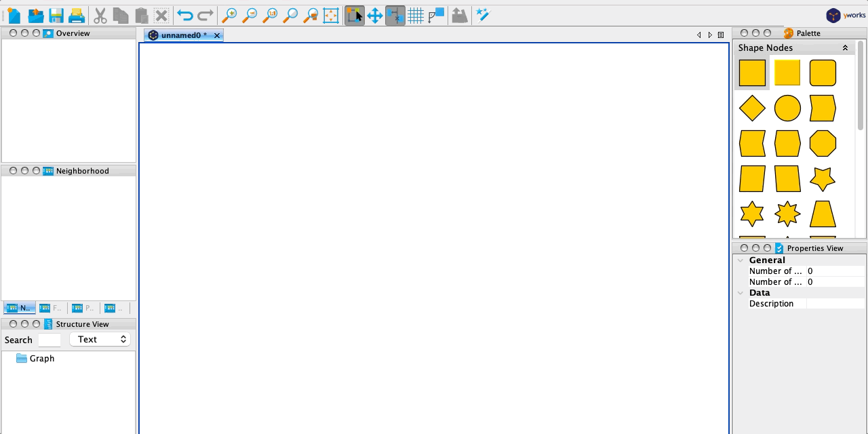The width and height of the screenshot is (868, 434).
Task: Collapse the Data properties group
Action: coord(741,293)
